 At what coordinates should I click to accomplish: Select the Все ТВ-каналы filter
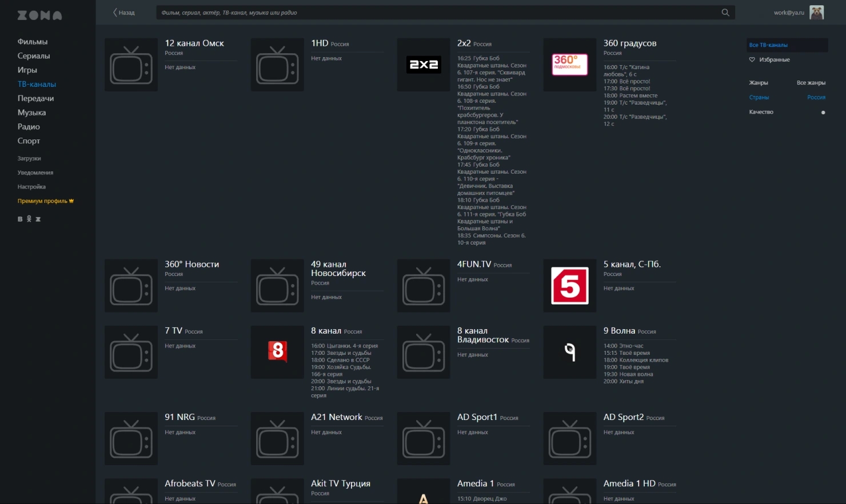768,45
